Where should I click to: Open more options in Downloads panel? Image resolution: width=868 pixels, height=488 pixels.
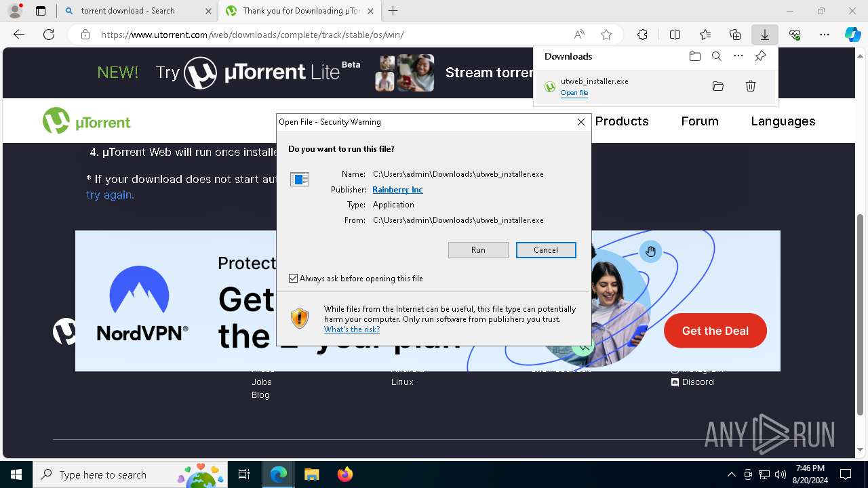click(x=738, y=56)
